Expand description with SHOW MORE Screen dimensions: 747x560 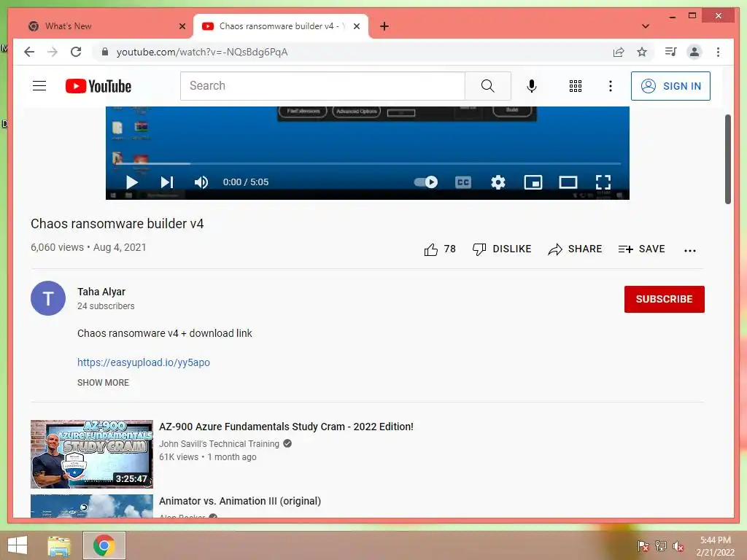pos(103,382)
